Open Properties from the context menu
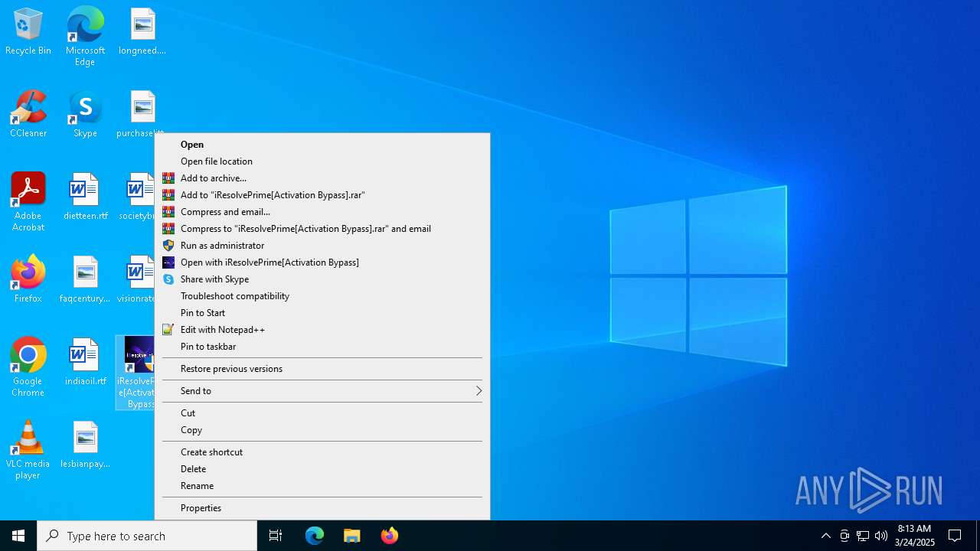 [x=322, y=508]
